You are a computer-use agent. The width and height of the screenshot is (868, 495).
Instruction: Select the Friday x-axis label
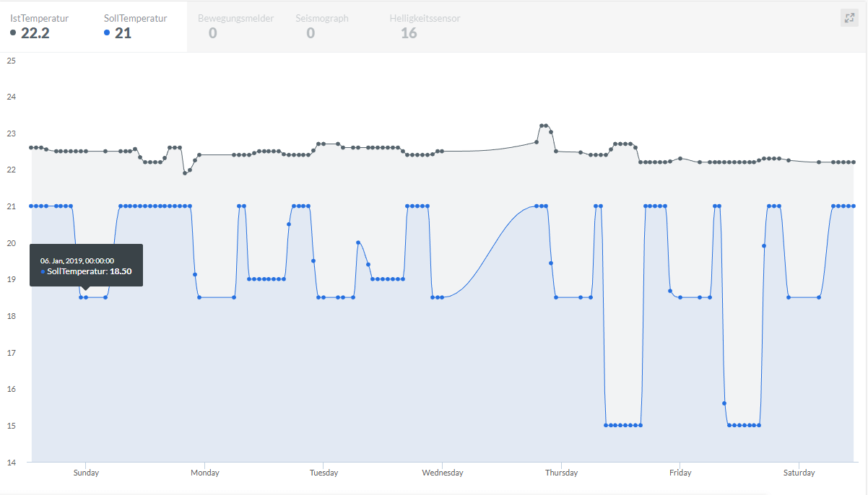(680, 473)
